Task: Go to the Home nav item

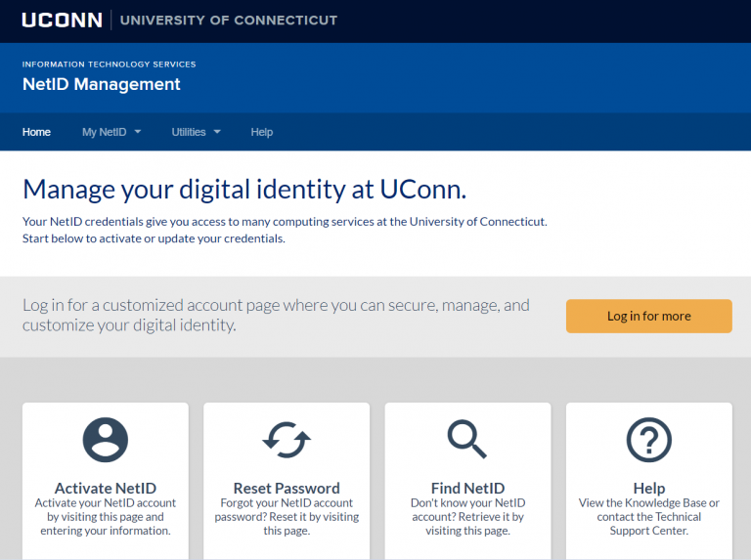Action: (x=36, y=132)
